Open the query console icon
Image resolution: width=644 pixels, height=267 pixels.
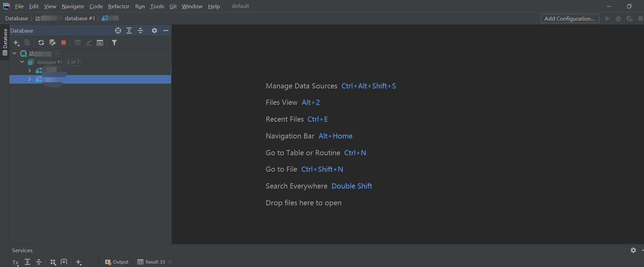(100, 43)
